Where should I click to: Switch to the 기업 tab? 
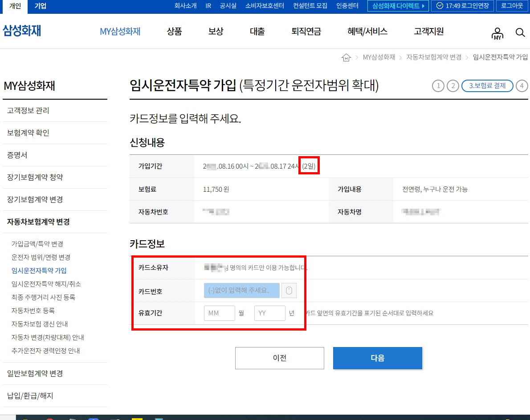click(x=40, y=6)
